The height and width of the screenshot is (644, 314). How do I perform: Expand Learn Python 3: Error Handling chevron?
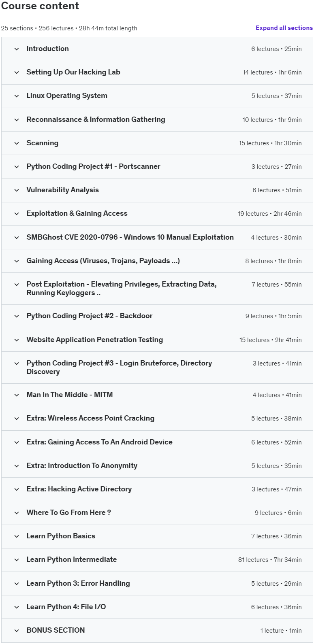(17, 584)
